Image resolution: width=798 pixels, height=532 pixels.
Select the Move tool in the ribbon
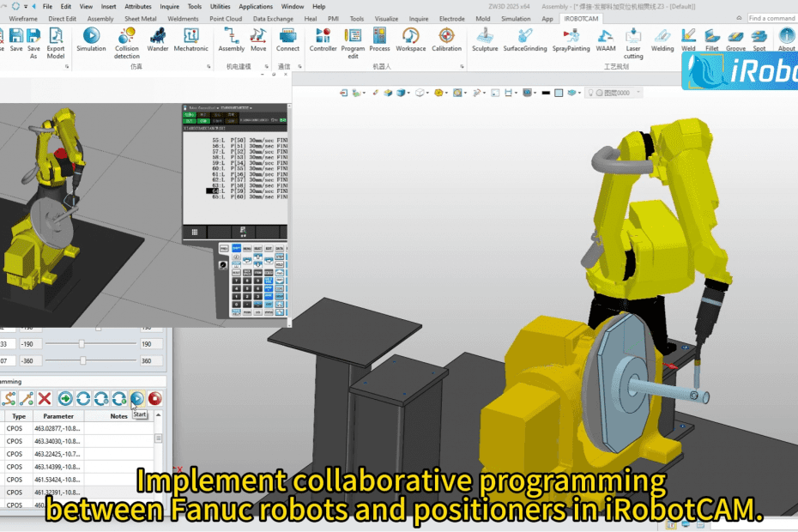[258, 40]
